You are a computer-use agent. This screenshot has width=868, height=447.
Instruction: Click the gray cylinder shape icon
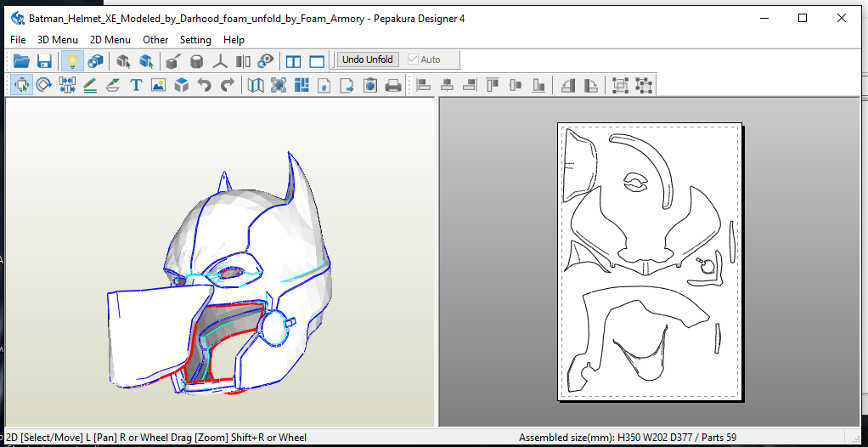(x=196, y=60)
